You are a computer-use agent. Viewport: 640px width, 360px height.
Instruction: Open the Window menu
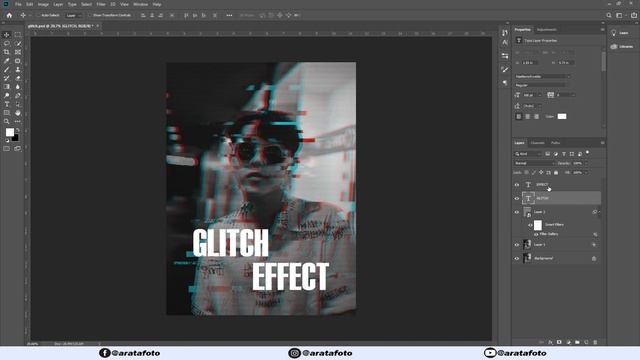140,4
